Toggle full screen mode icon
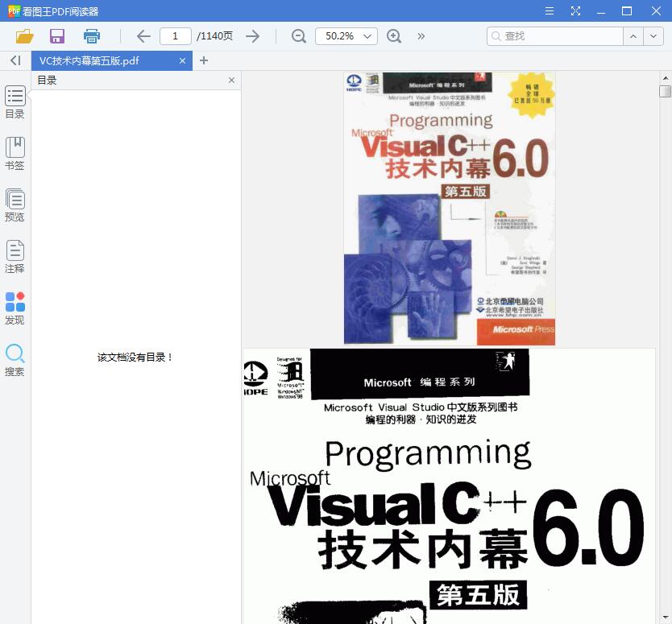The height and width of the screenshot is (624, 672). pos(575,11)
